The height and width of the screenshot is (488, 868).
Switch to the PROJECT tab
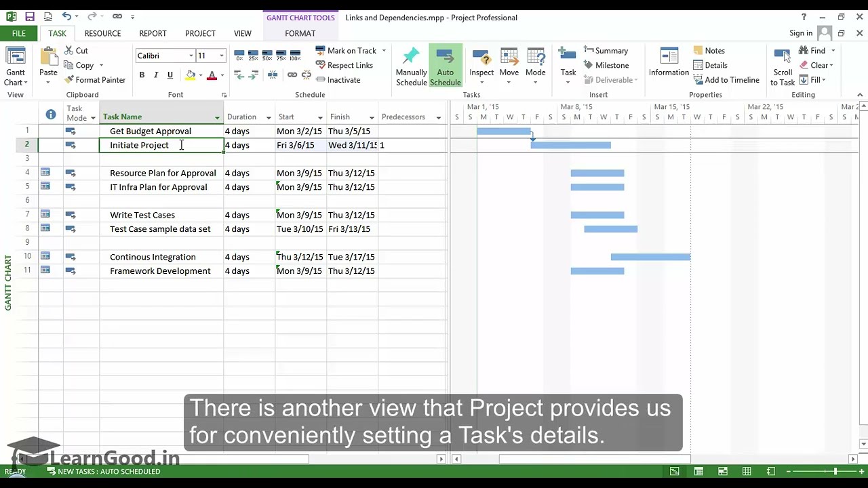[200, 33]
